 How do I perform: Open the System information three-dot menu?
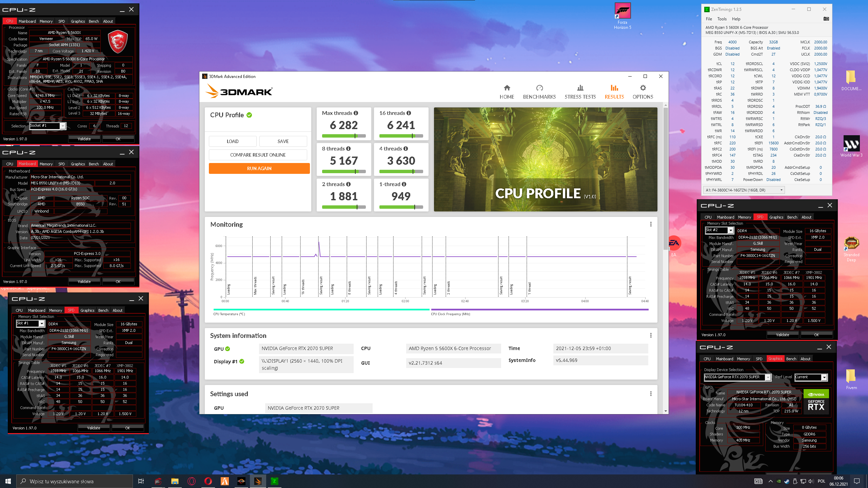tap(651, 335)
